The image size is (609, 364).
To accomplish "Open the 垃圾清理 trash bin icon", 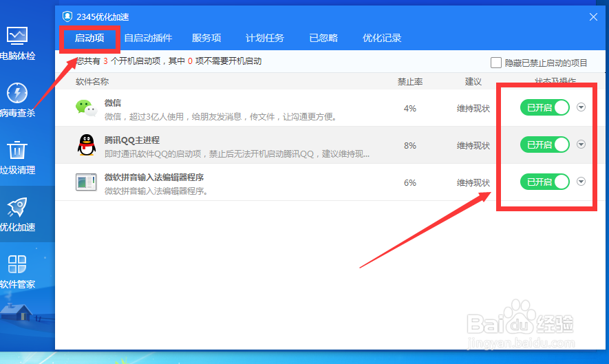I will coord(17,150).
